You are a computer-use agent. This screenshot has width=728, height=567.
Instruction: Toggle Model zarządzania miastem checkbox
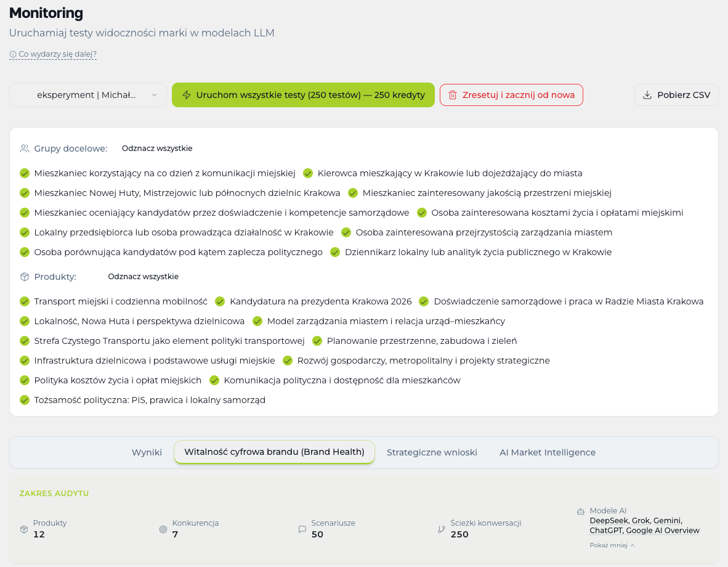(257, 321)
